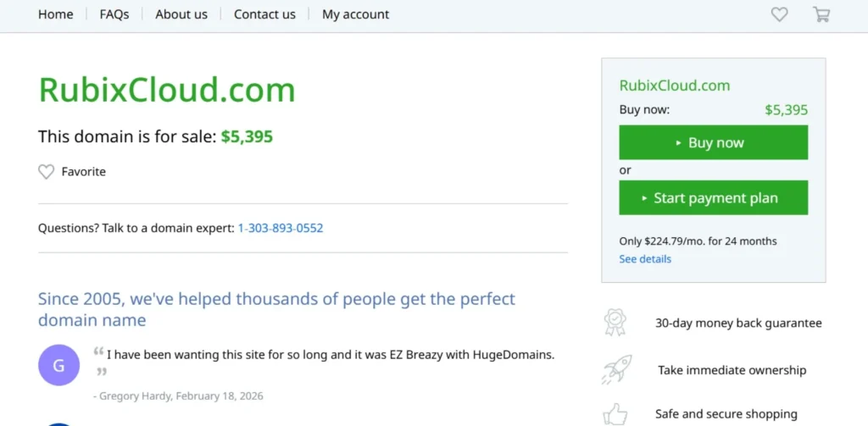Click the heart icon beside Favorite
Image resolution: width=868 pixels, height=426 pixels.
click(47, 172)
